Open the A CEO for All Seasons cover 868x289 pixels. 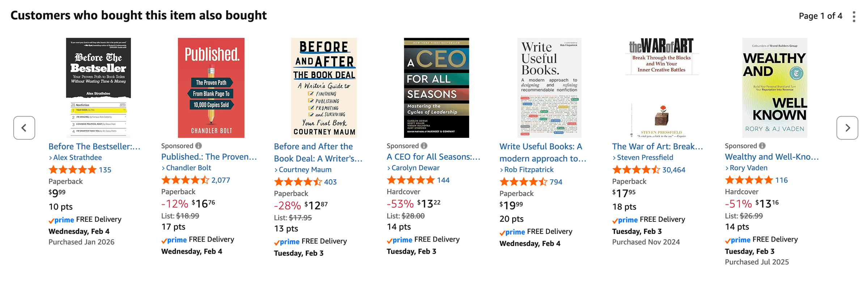(436, 88)
